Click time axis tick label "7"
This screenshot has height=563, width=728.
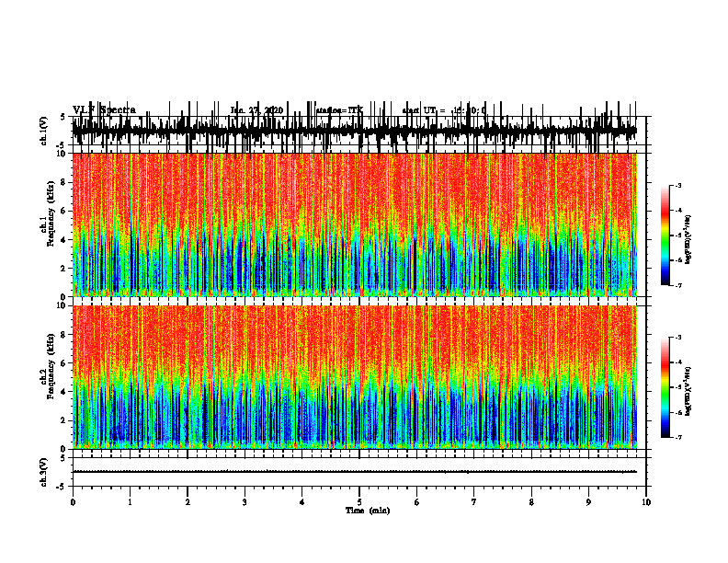pos(474,502)
